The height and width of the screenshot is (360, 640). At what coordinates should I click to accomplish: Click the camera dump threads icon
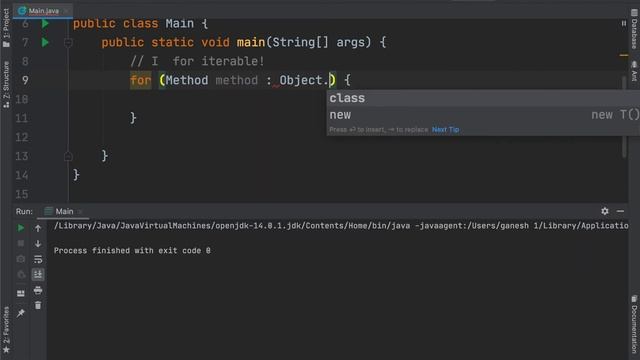(x=21, y=259)
